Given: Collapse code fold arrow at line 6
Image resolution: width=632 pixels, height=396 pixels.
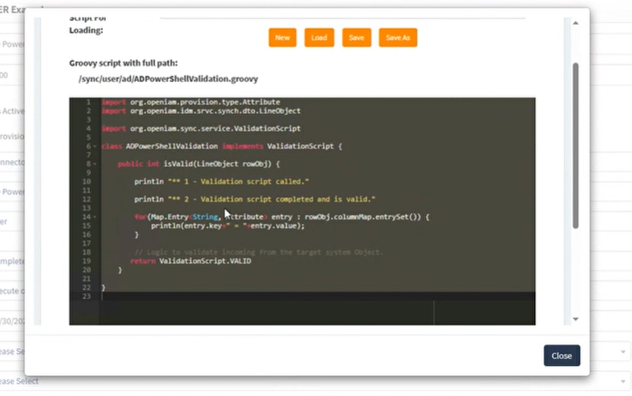Looking at the screenshot, I should click(x=95, y=146).
